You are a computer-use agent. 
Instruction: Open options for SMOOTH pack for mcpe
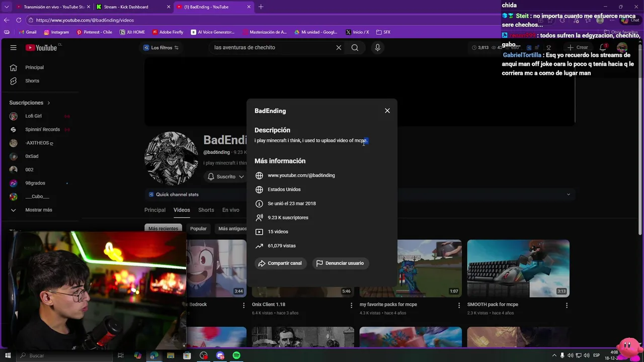pyautogui.click(x=567, y=305)
